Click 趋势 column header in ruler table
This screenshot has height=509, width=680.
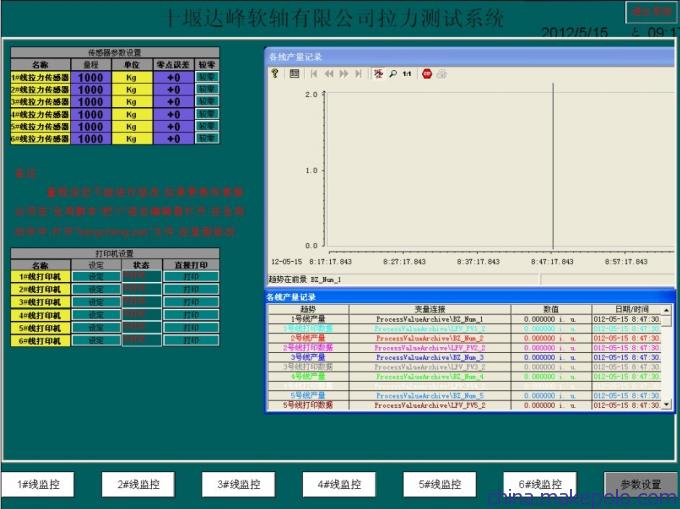[x=308, y=309]
